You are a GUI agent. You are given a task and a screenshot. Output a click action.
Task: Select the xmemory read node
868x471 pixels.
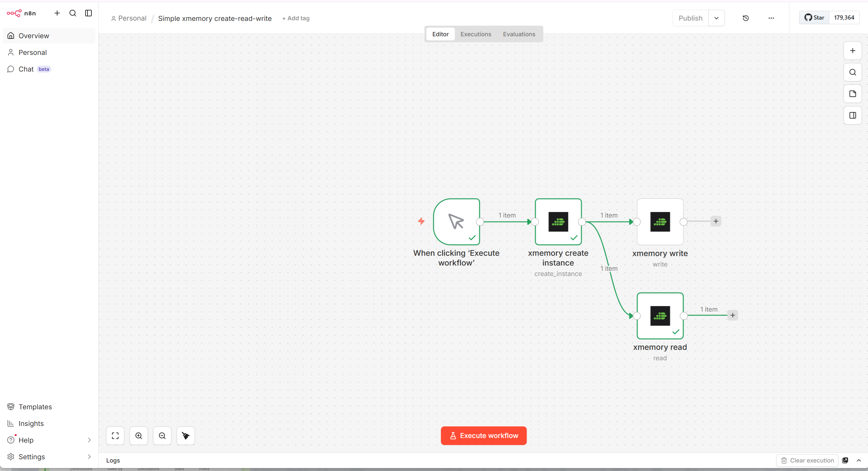pyautogui.click(x=660, y=316)
